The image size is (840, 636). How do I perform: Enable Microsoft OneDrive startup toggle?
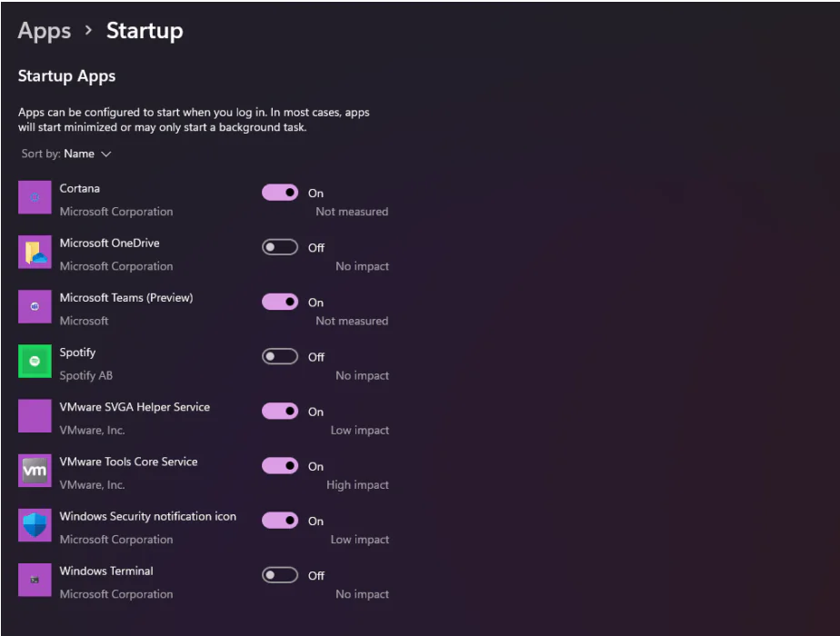280,247
